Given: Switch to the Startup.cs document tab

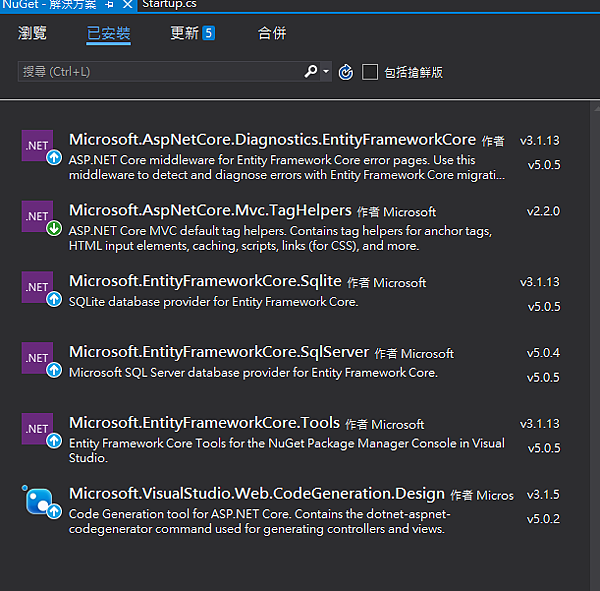Looking at the screenshot, I should tap(168, 5).
